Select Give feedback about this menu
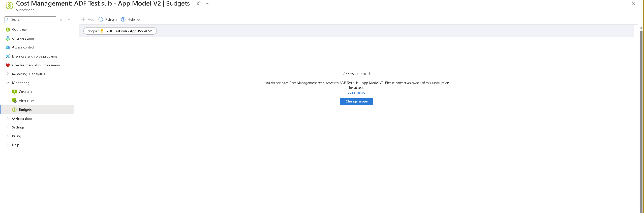 pos(36,65)
